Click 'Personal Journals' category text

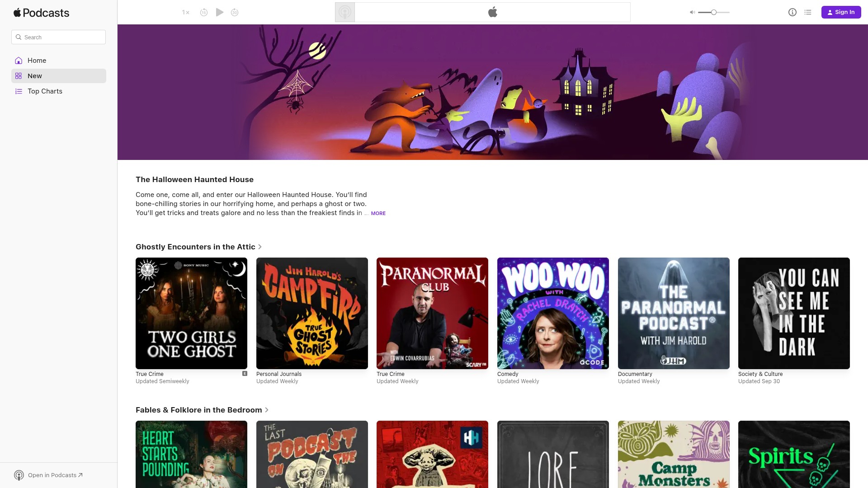click(x=279, y=374)
